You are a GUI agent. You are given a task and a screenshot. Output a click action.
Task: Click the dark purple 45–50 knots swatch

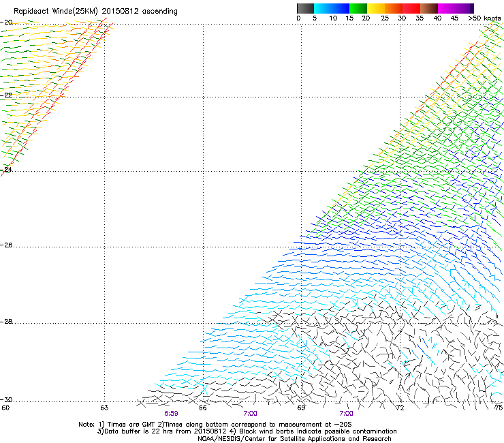point(464,8)
